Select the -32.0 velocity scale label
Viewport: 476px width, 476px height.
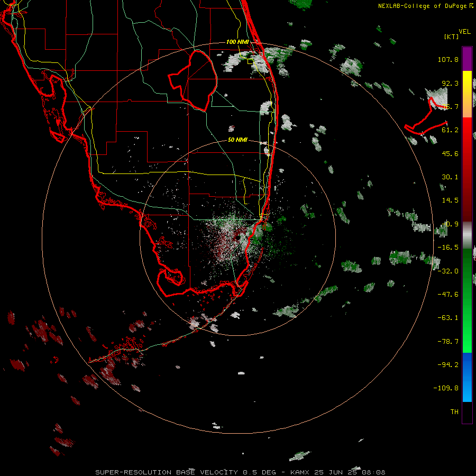tap(448, 271)
